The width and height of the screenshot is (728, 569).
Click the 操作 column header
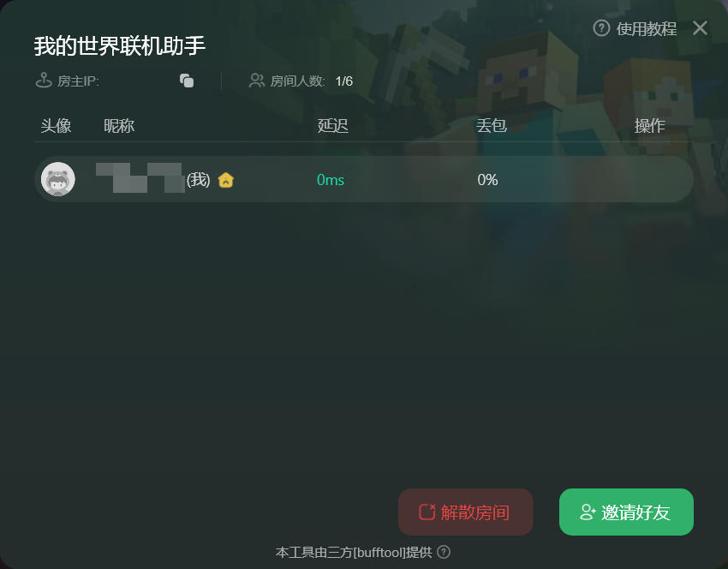(649, 125)
